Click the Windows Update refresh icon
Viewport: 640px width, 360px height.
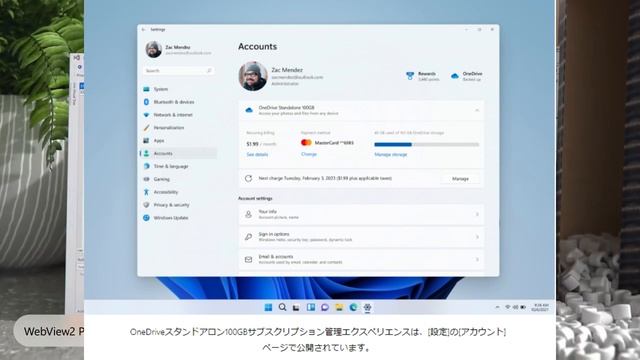click(146, 218)
